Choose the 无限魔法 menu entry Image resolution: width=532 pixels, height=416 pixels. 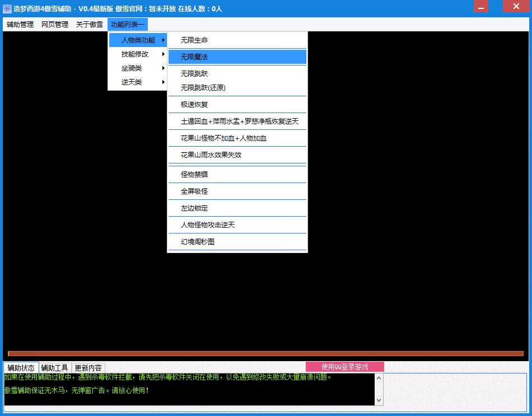click(x=194, y=57)
